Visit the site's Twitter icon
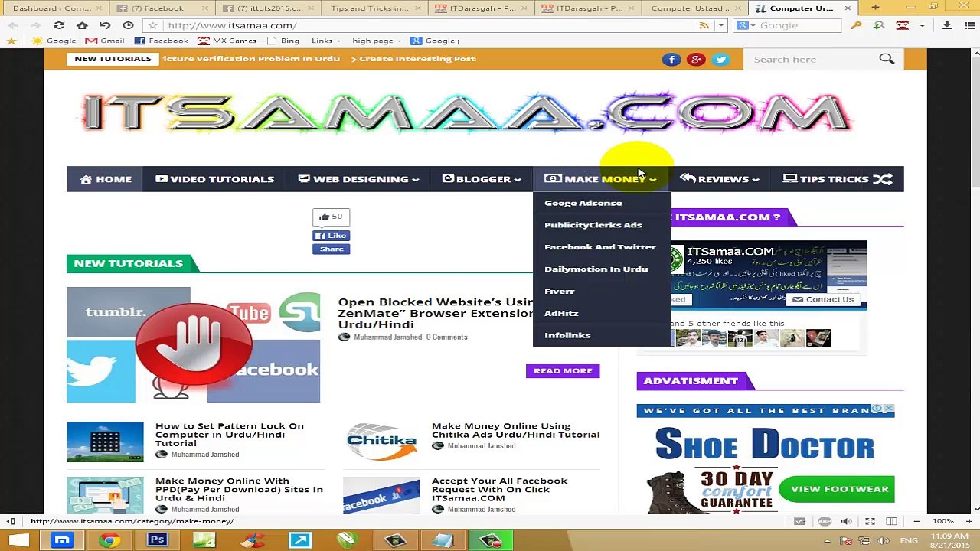 pos(720,59)
